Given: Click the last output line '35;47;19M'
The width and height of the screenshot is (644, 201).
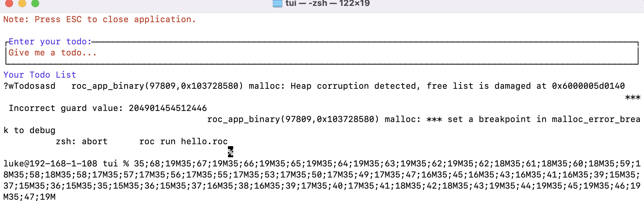Looking at the screenshot, I should tap(29, 197).
